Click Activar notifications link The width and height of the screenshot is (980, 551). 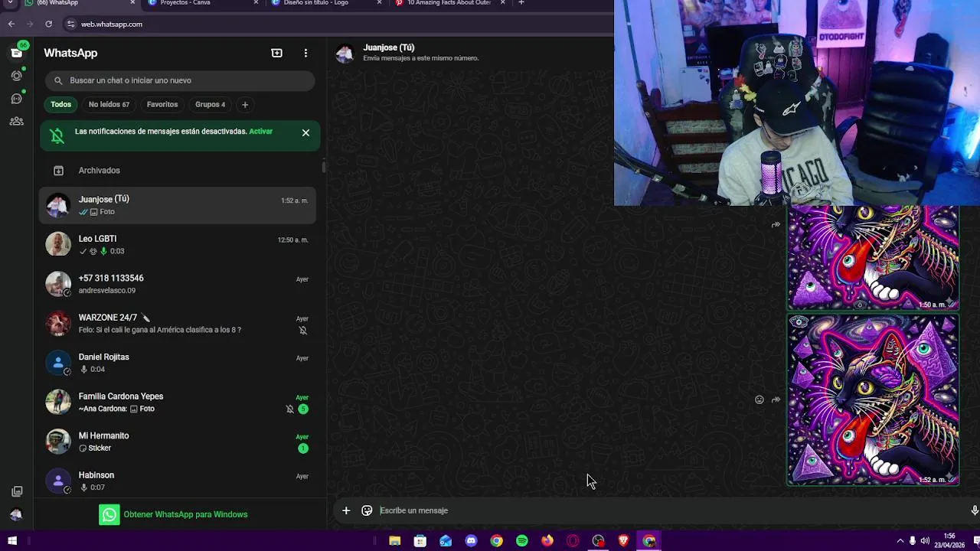(x=260, y=132)
